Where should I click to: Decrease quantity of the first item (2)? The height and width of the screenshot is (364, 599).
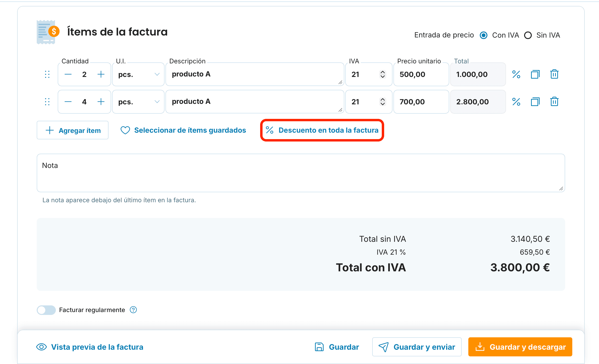[x=68, y=74]
